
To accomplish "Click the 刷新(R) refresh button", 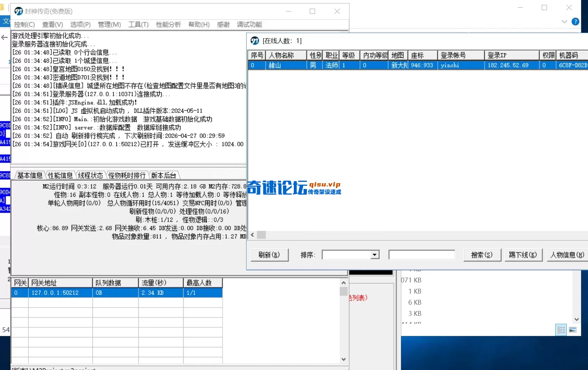I will coord(269,255).
